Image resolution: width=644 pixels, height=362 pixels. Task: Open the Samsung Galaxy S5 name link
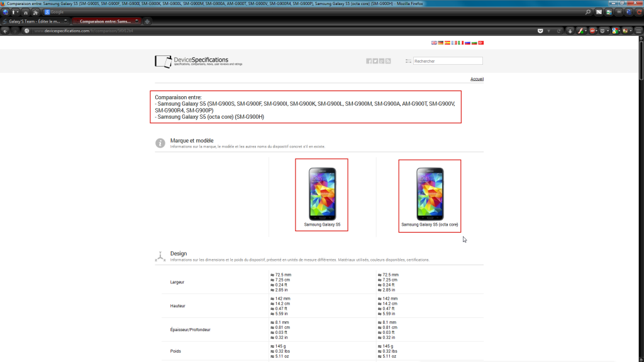(322, 224)
